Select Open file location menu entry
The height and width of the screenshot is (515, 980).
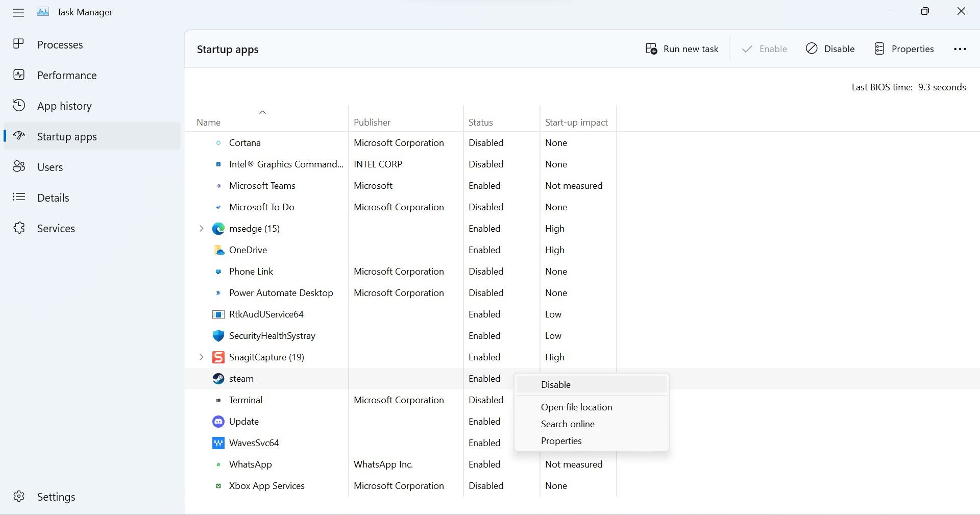576,407
